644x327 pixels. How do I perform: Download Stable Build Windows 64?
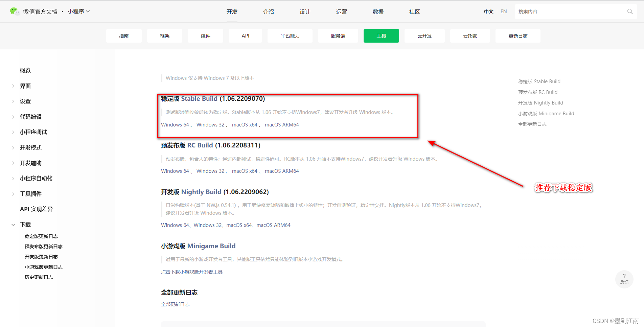[x=175, y=125]
